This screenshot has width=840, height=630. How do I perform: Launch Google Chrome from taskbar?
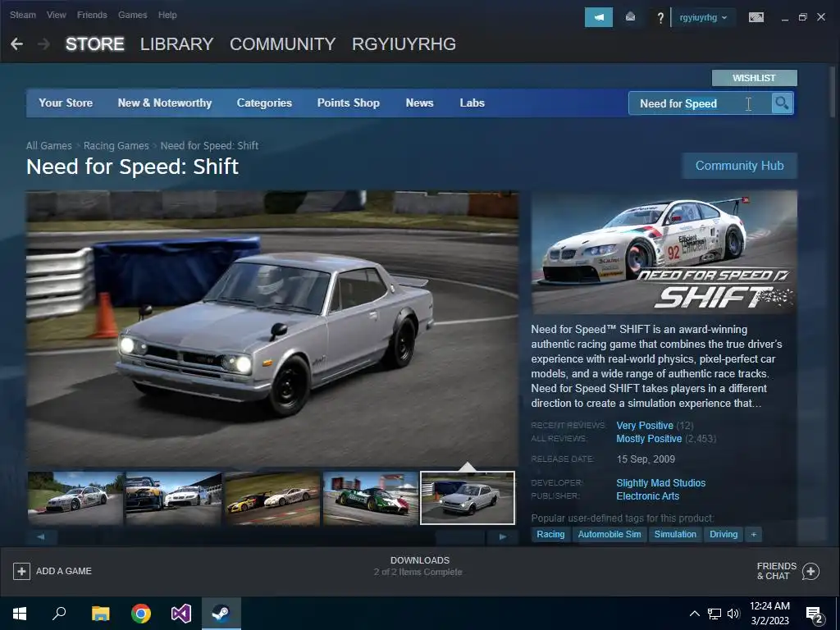coord(141,614)
